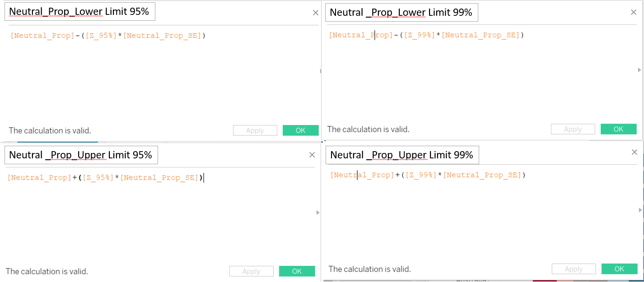
Task: Close the Lower Limit 95% calculation dialog
Action: tap(316, 13)
